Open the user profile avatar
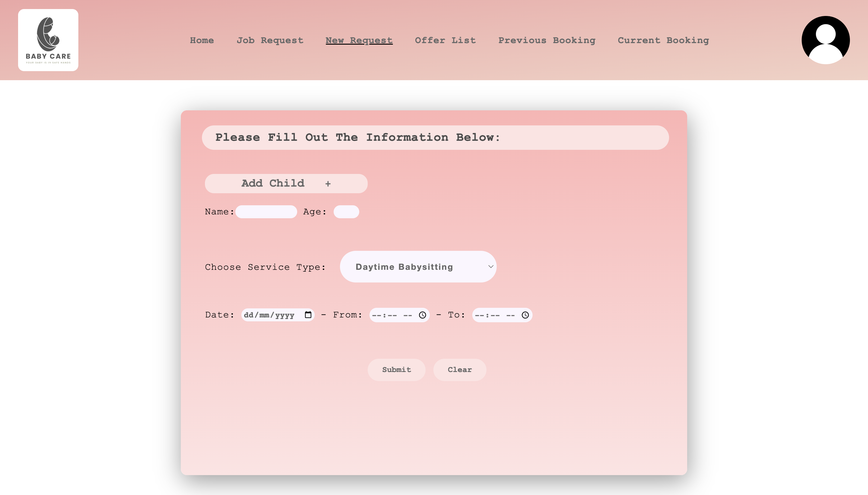The height and width of the screenshot is (495, 868). (x=826, y=40)
